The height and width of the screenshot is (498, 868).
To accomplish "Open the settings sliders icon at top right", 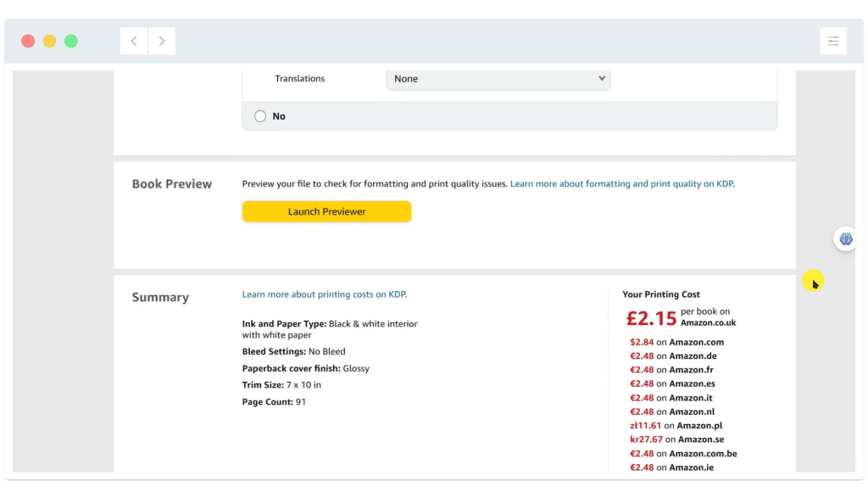I will pyautogui.click(x=833, y=41).
